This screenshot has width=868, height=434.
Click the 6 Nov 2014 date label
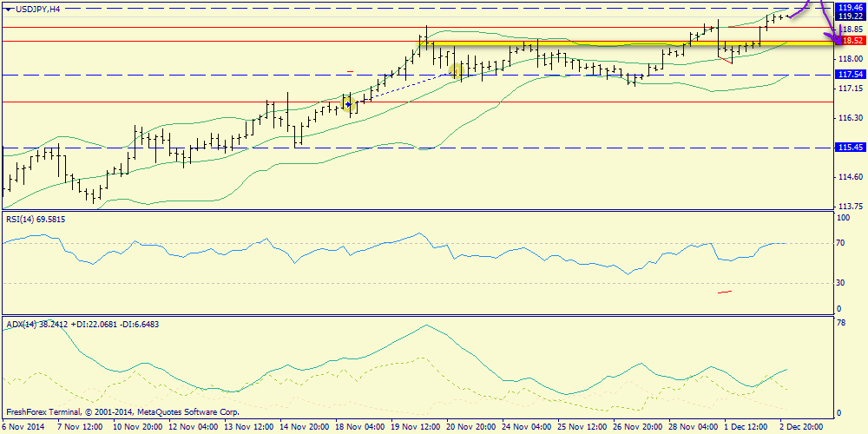(23, 426)
